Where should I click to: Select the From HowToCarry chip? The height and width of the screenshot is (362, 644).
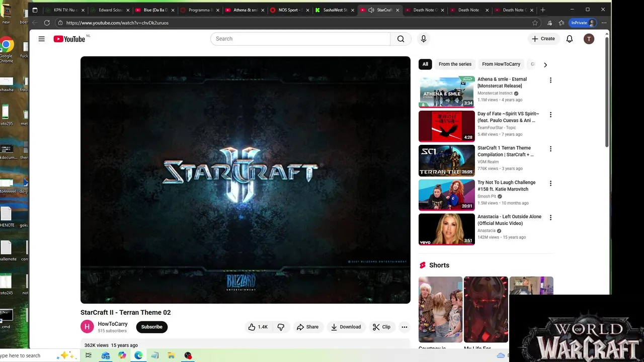pos(501,64)
